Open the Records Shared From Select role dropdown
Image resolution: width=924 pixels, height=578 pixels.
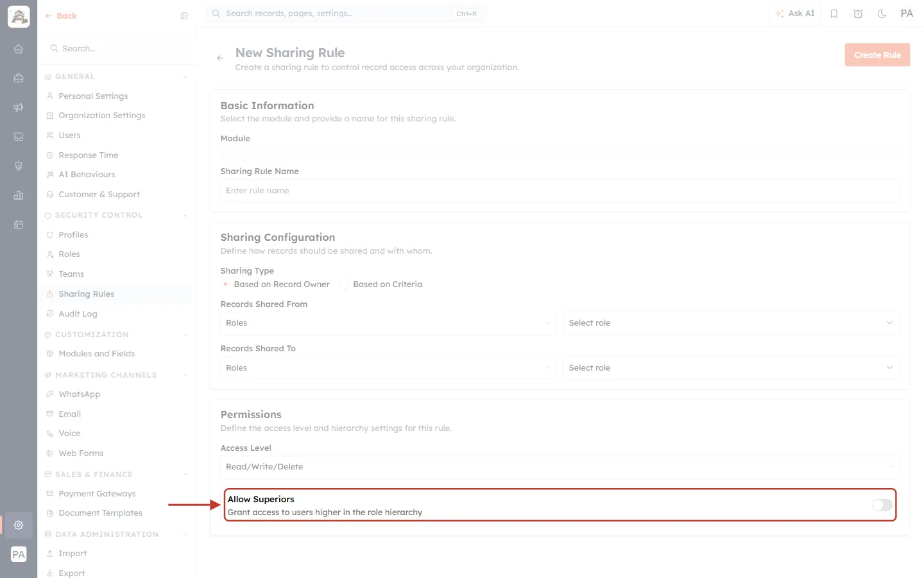tap(731, 323)
